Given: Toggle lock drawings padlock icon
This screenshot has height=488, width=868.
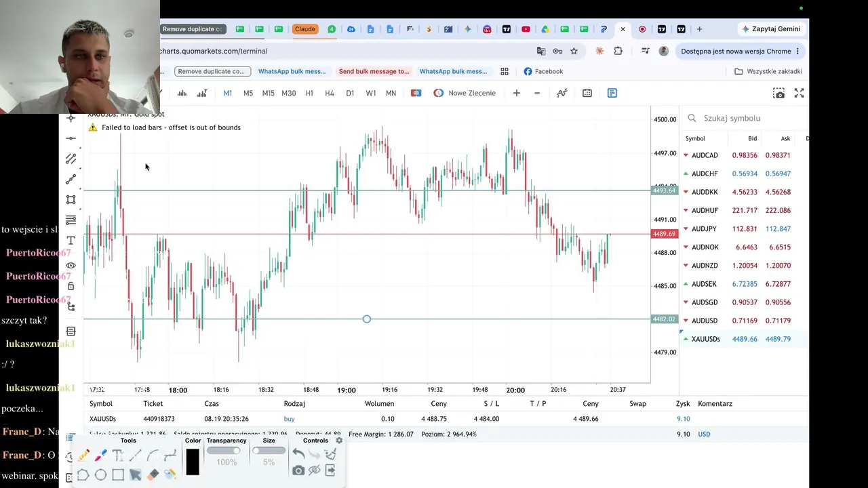Looking at the screenshot, I should (x=71, y=286).
